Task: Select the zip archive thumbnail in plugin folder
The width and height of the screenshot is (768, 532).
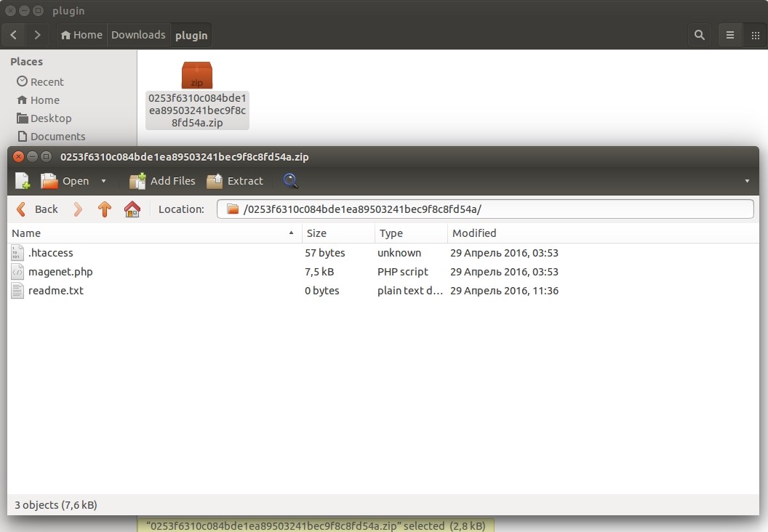Action: (196, 75)
